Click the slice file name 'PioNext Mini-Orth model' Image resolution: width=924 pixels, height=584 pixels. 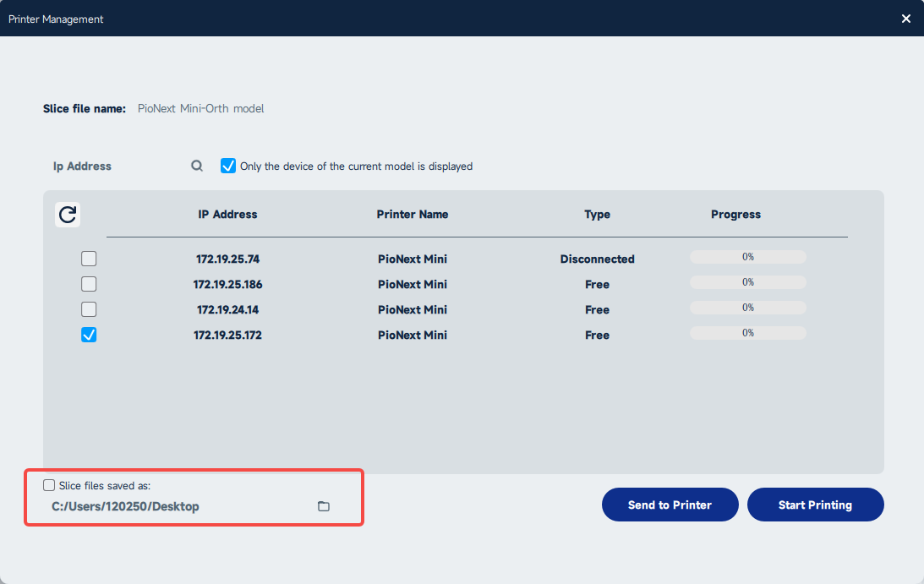click(x=201, y=108)
